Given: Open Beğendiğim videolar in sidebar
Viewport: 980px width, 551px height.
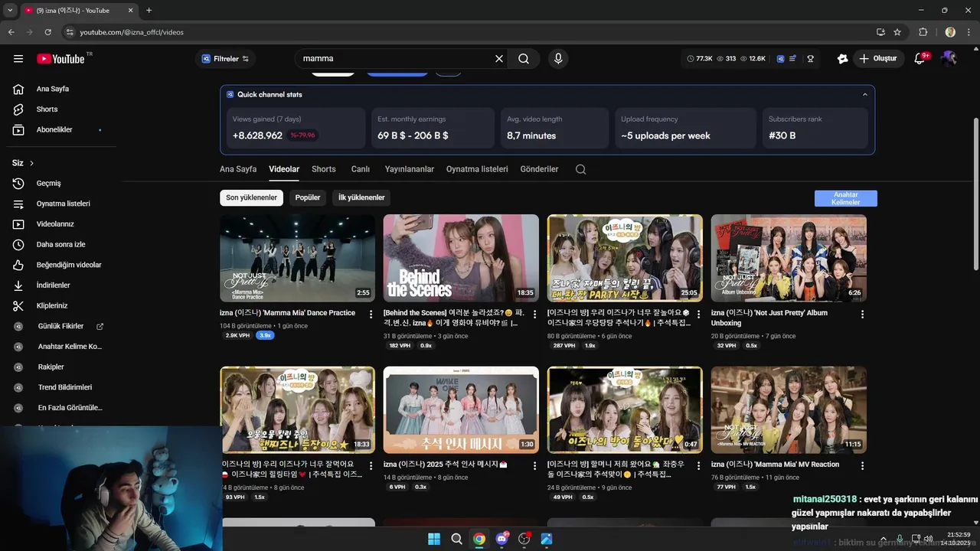Looking at the screenshot, I should (x=69, y=266).
